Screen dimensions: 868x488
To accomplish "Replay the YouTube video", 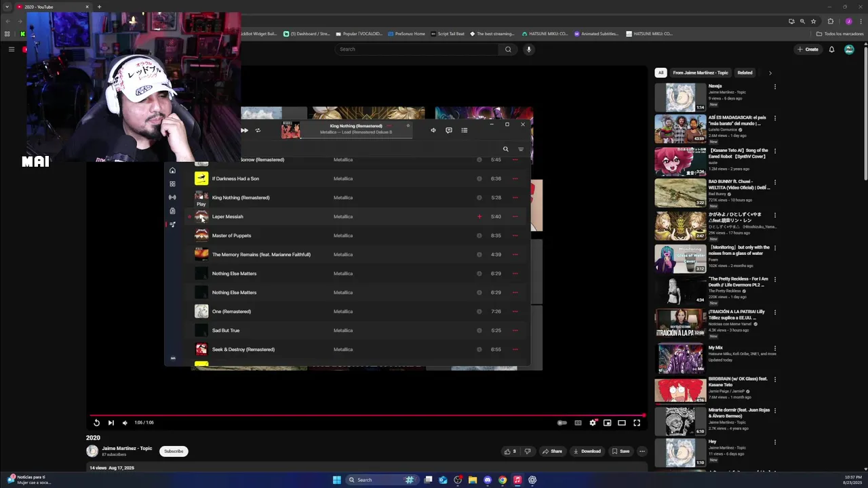I will [96, 422].
